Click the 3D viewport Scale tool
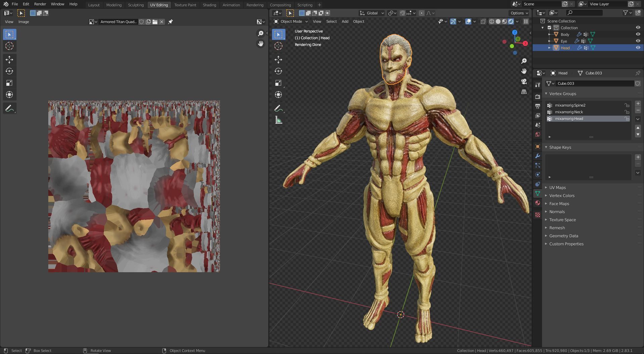This screenshot has height=354, width=644. coord(278,83)
